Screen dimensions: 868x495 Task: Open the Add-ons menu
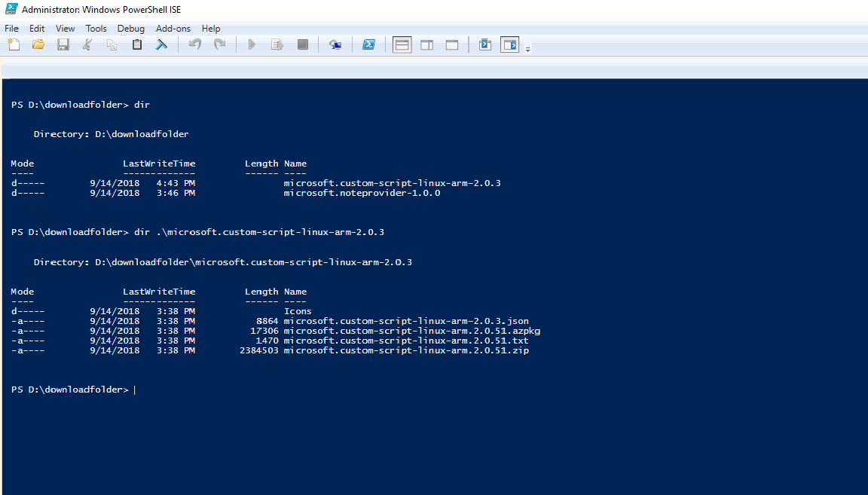coord(173,28)
